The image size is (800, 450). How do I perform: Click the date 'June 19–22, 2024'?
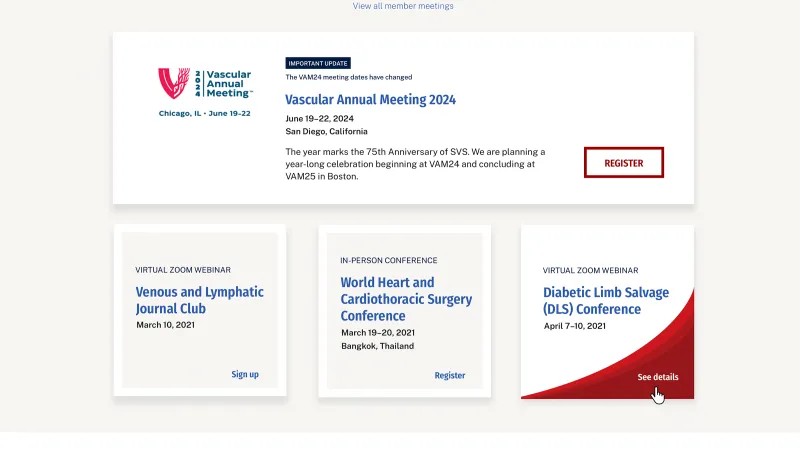coord(319,118)
